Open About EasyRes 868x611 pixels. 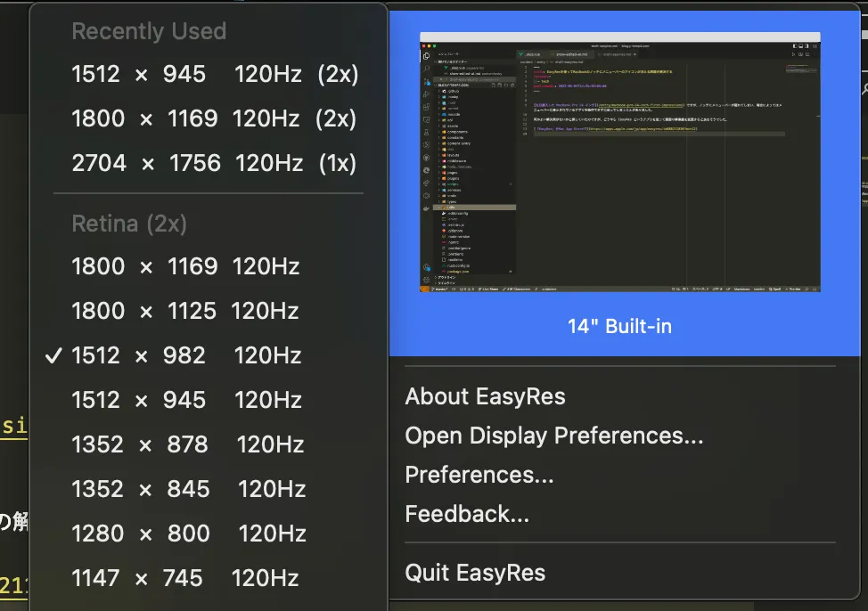click(x=485, y=396)
